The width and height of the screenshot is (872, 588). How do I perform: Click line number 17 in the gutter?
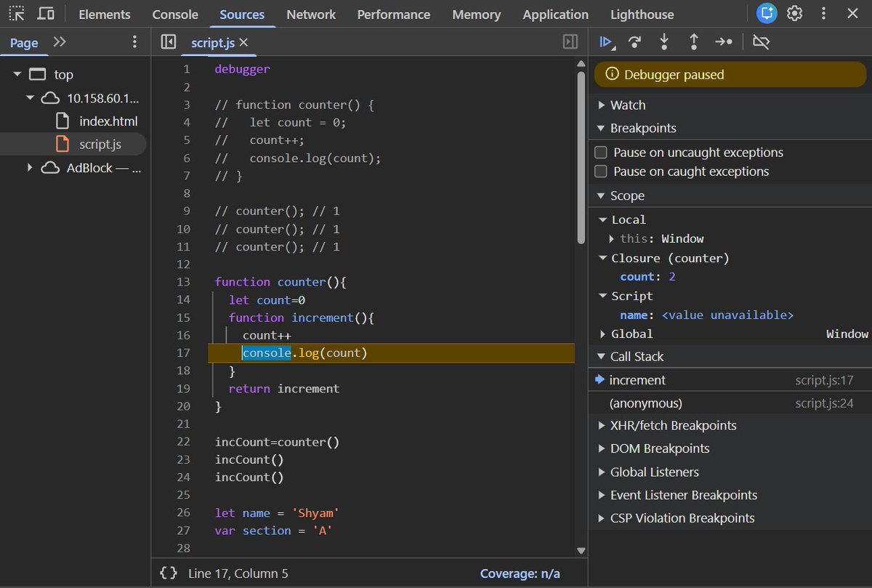183,353
